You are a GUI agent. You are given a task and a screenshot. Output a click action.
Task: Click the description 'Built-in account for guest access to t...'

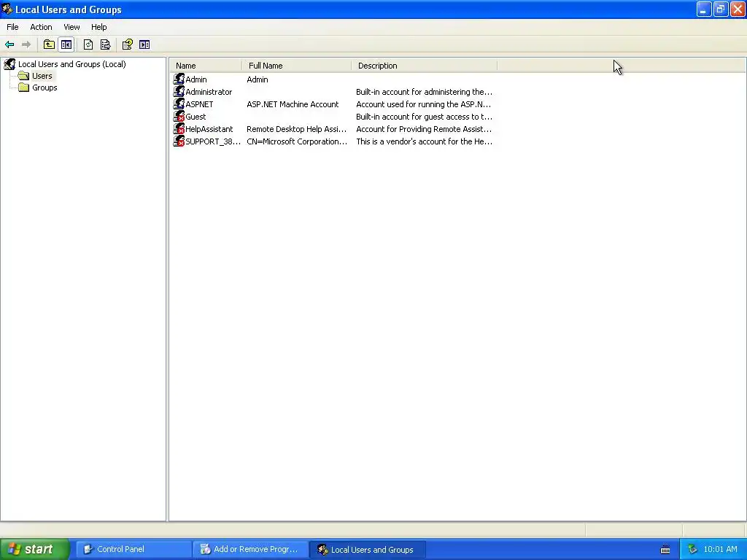pyautogui.click(x=424, y=117)
